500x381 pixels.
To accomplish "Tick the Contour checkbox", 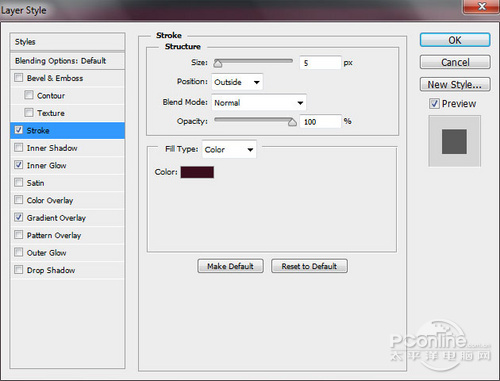I will [x=29, y=95].
